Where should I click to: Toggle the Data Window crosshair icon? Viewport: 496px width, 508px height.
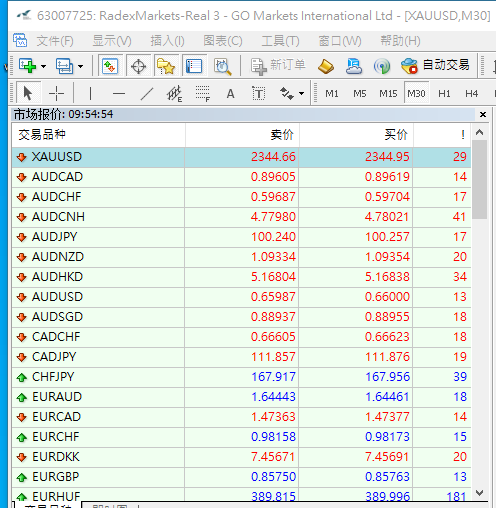click(138, 66)
